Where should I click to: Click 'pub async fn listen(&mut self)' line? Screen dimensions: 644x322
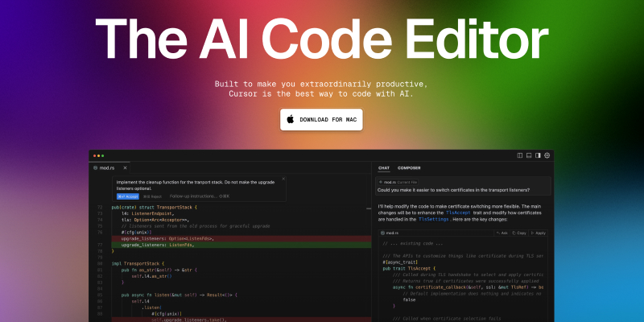tap(180, 295)
